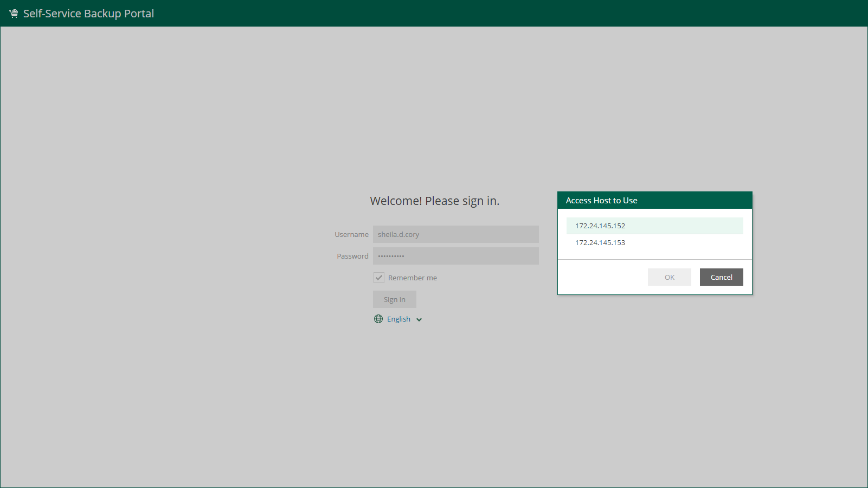This screenshot has height=488, width=868.
Task: Click the Welcome! Please sign in. heading
Action: coord(435,201)
